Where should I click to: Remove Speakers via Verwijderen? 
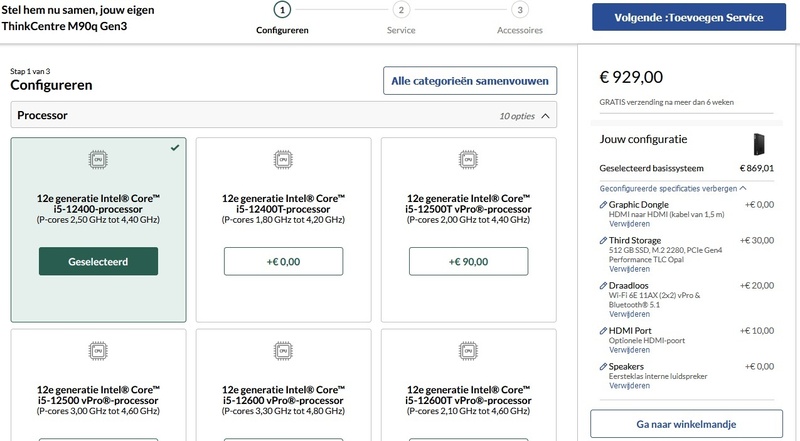[629, 385]
